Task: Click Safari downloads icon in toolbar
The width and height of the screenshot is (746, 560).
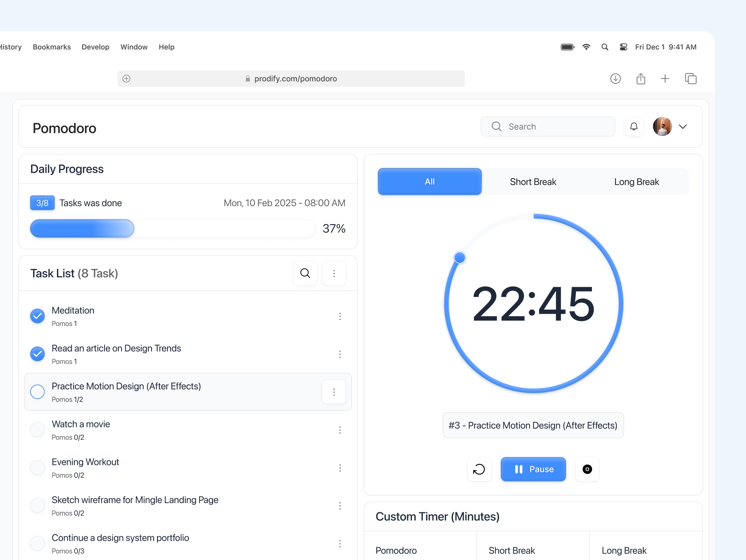Action: coord(615,79)
